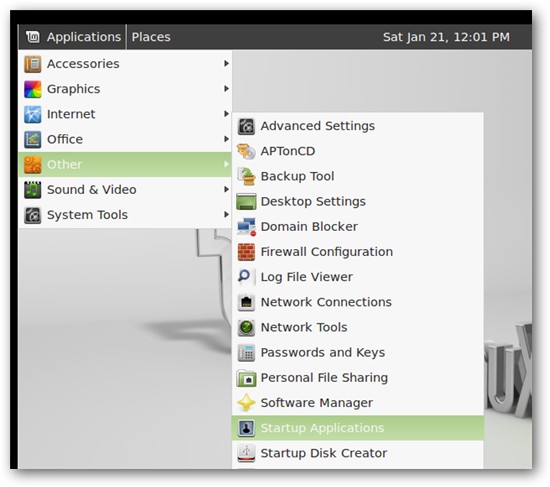Click the rainbow Graphics category icon

[x=33, y=89]
